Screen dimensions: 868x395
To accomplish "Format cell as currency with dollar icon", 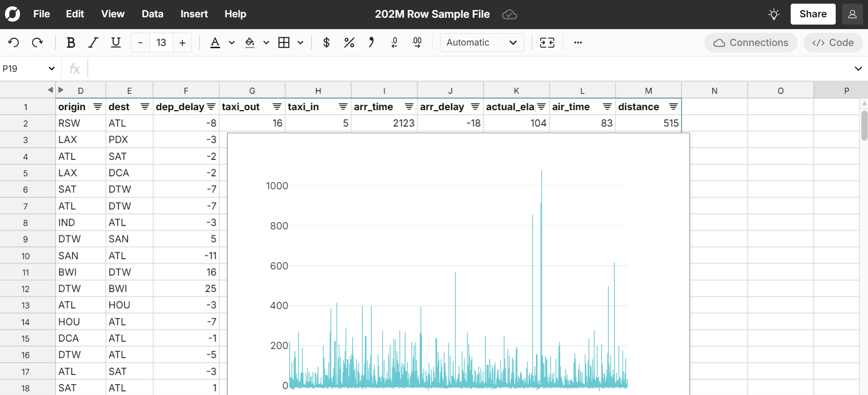I will 326,43.
